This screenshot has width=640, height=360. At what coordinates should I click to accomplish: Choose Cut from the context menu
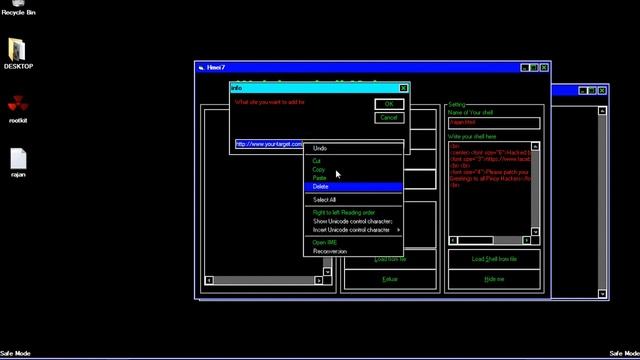point(353,161)
